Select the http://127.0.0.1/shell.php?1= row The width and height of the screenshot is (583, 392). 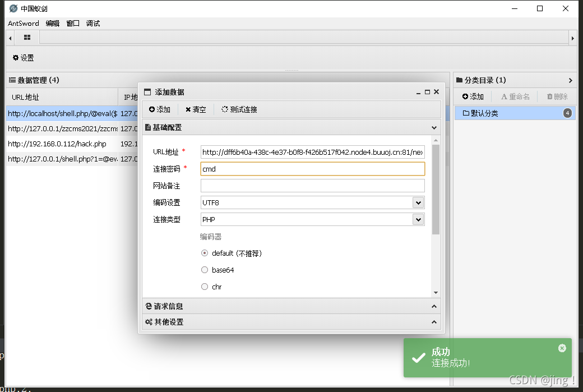coord(72,159)
